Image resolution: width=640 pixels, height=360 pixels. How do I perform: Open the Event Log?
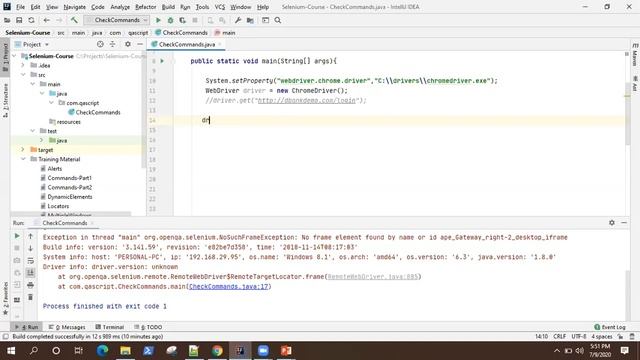[609, 327]
